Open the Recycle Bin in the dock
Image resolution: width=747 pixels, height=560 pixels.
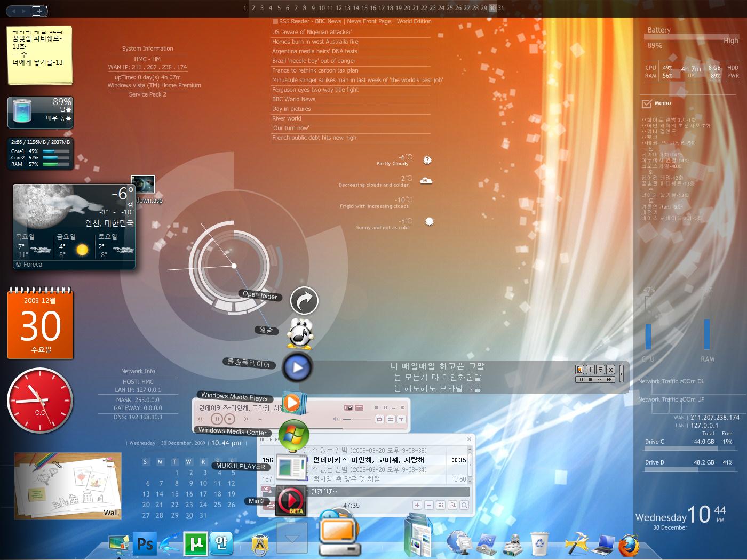pyautogui.click(x=539, y=544)
